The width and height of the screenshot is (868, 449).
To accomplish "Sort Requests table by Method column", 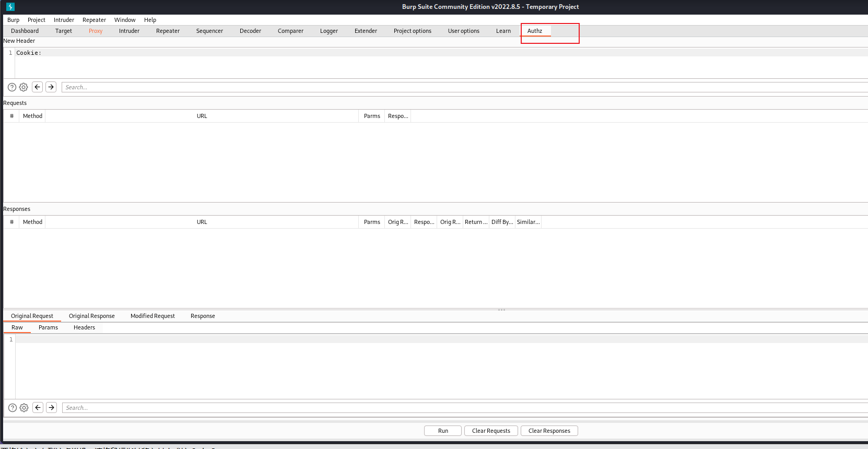I will pyautogui.click(x=32, y=116).
